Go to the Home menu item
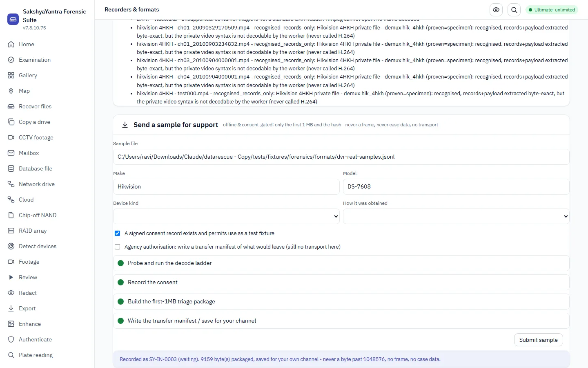The height and width of the screenshot is (368, 588). click(47, 44)
